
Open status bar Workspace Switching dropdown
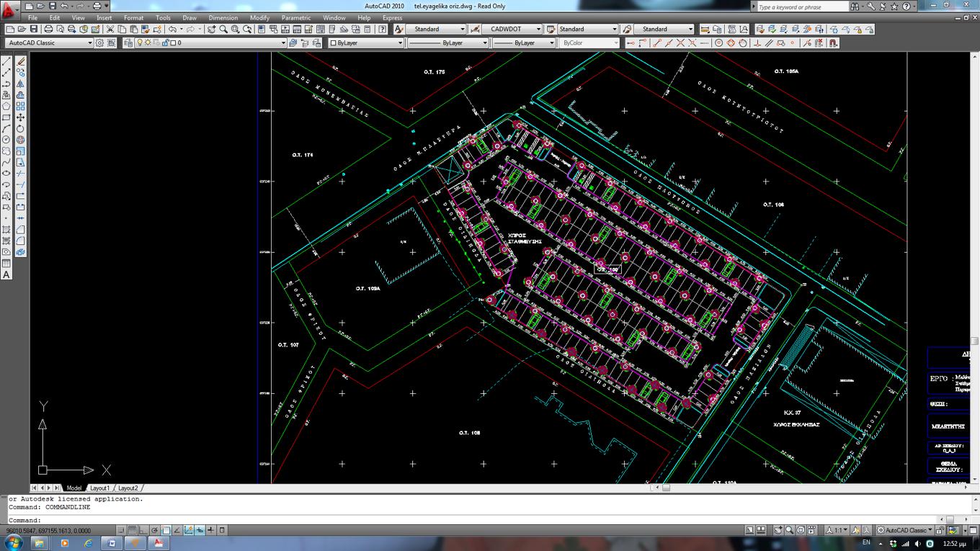point(905,530)
